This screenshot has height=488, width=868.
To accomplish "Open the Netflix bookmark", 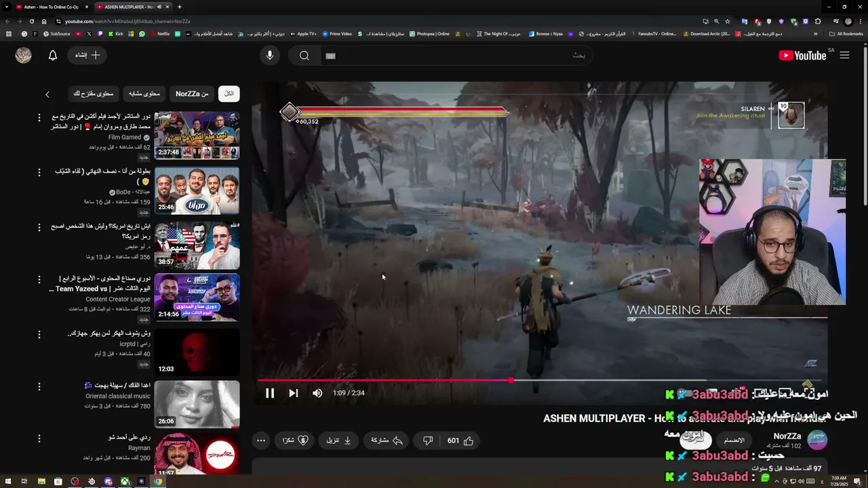I will click(x=159, y=34).
